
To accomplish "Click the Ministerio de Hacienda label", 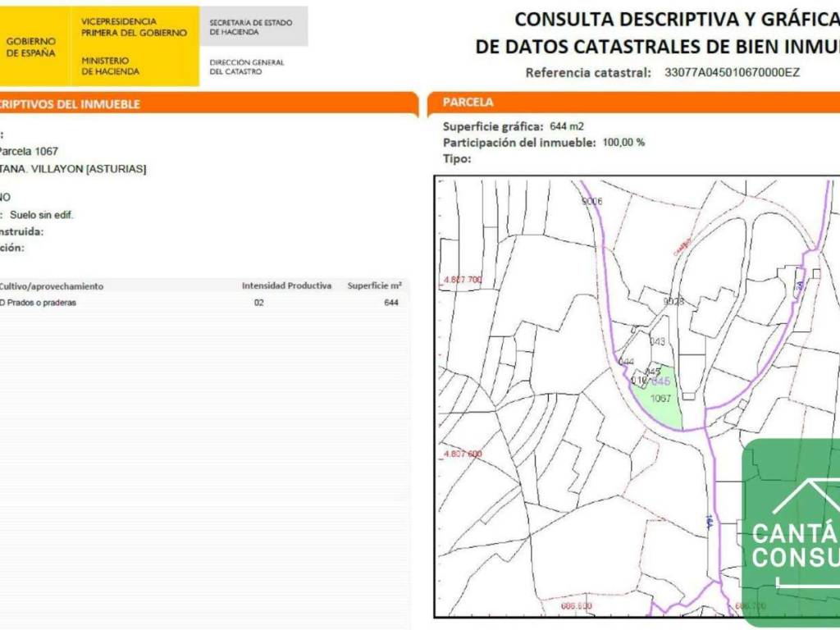I will point(111,66).
